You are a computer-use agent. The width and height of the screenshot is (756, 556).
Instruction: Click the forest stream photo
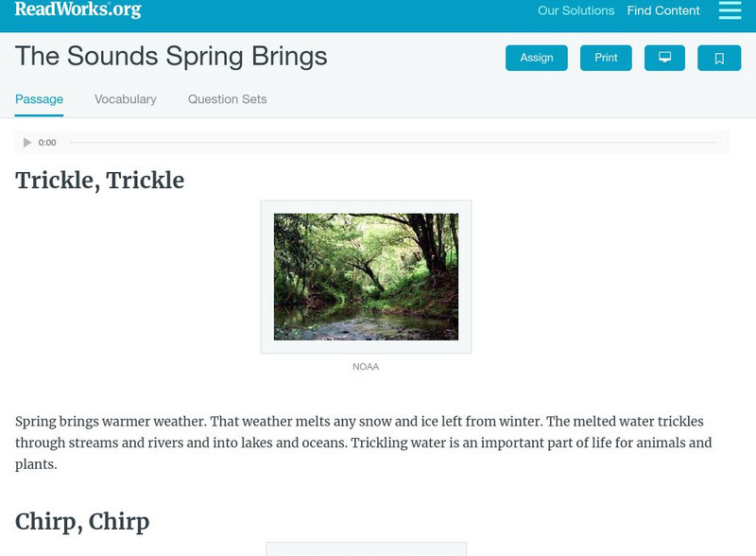tap(366, 276)
